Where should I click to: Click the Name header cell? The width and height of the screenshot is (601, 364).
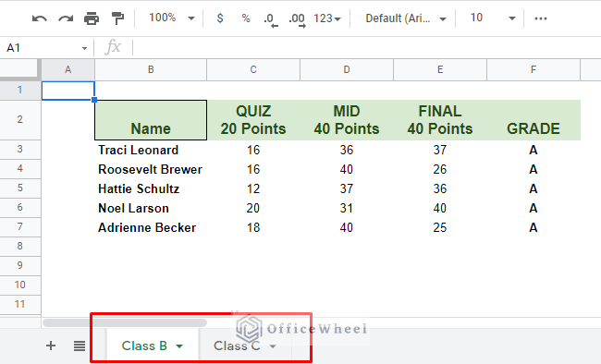151,120
